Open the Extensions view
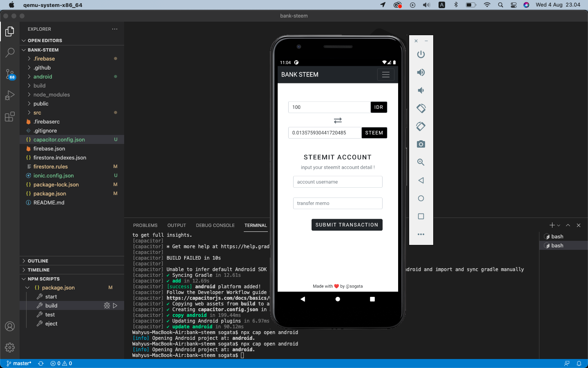 (x=10, y=117)
